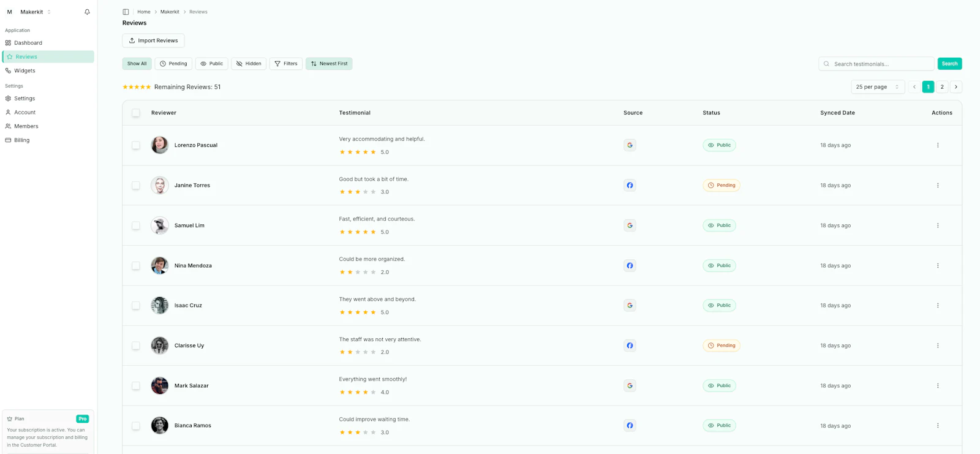Open actions menu for Bianca Ramos
980x454 pixels.
[938, 425]
